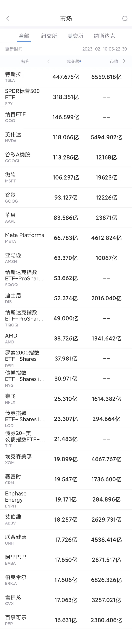This screenshot has width=132, height=644.
Task: Open the 特斯拉 TSLA row
Action: pyautogui.click(x=66, y=77)
